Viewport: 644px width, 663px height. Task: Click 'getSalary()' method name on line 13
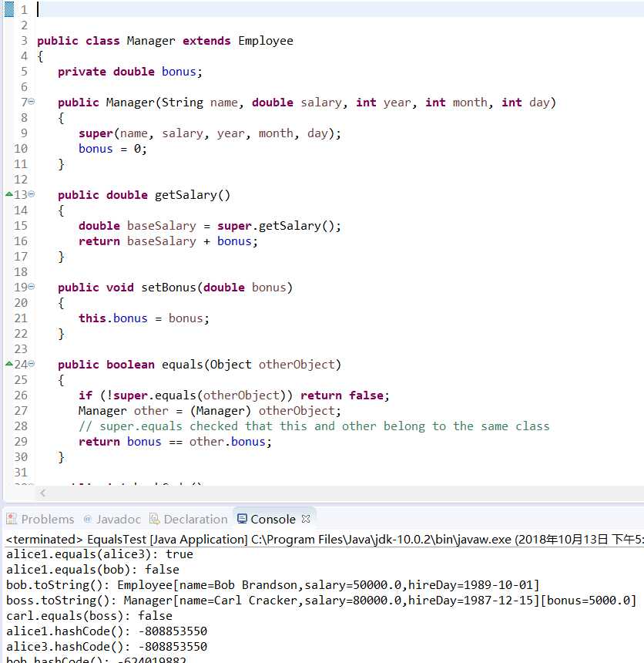(193, 195)
